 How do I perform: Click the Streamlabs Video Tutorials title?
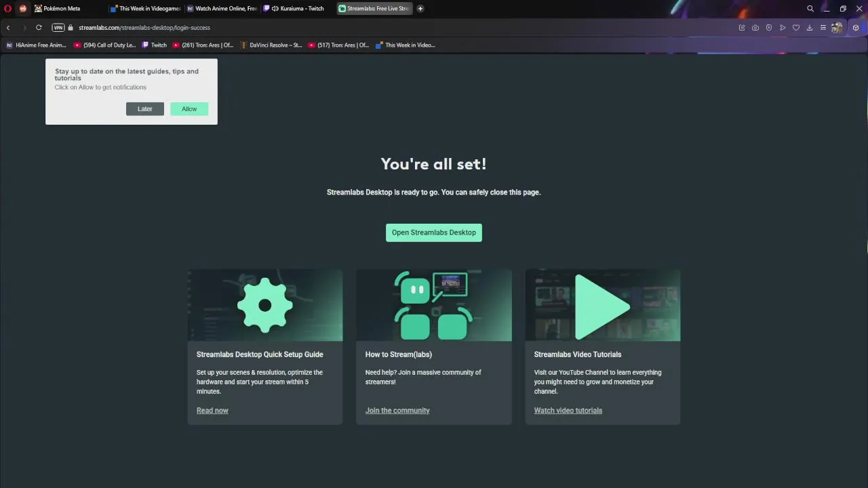[x=578, y=354]
